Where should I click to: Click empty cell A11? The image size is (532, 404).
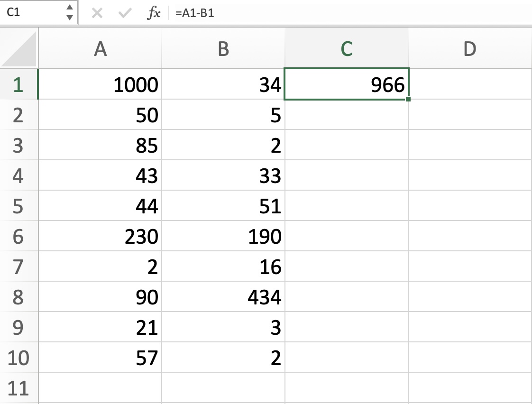(x=100, y=388)
